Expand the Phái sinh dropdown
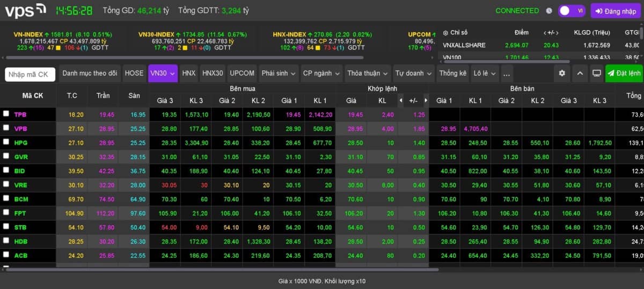Viewport: 644px width, 289px height. [x=279, y=73]
